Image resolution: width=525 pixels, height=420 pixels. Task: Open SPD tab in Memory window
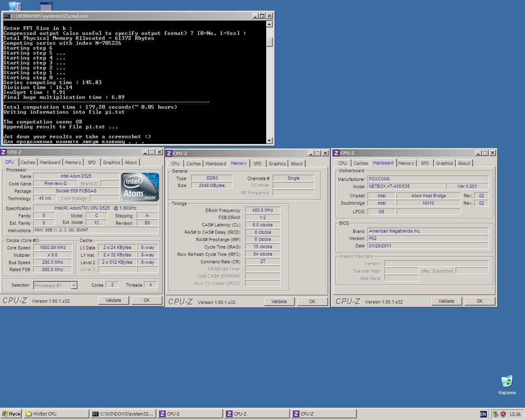pyautogui.click(x=258, y=164)
